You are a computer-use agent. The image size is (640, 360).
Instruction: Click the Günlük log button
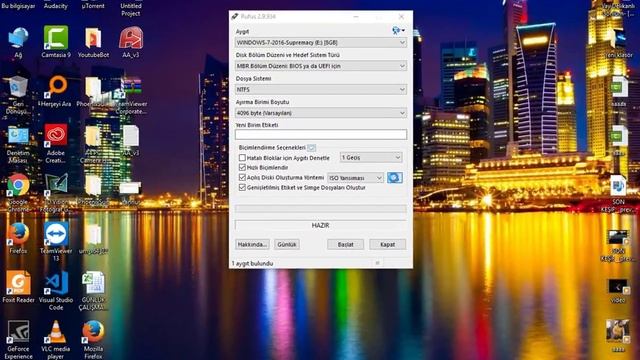287,244
